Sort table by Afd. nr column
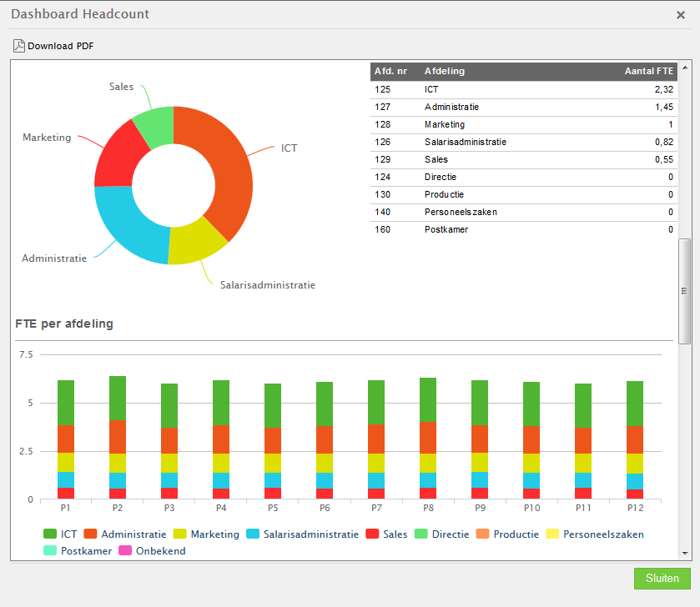Image resolution: width=700 pixels, height=607 pixels. tap(390, 72)
